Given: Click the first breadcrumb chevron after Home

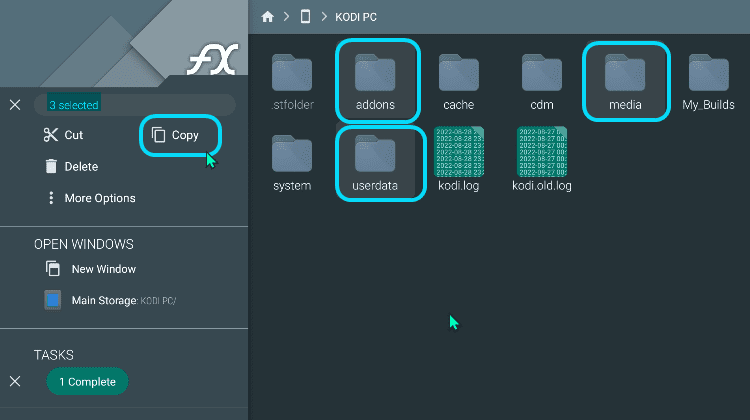Looking at the screenshot, I should (287, 17).
